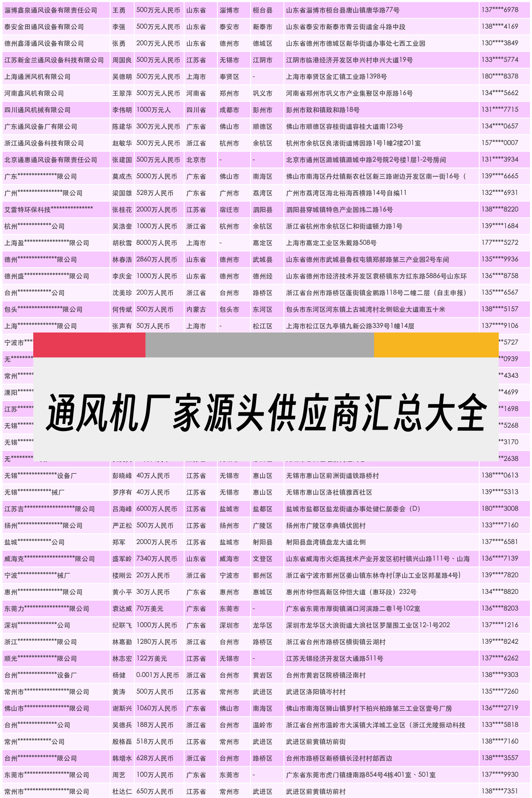Click address 射阳县盘湾镇盘龙大道北侧
The image size is (532, 798).
(x=326, y=542)
